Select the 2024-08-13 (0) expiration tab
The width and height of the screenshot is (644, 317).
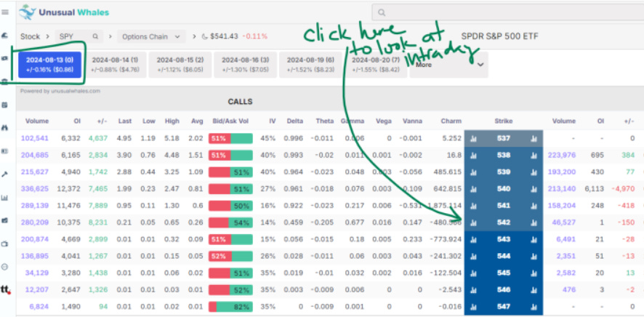[x=49, y=65]
